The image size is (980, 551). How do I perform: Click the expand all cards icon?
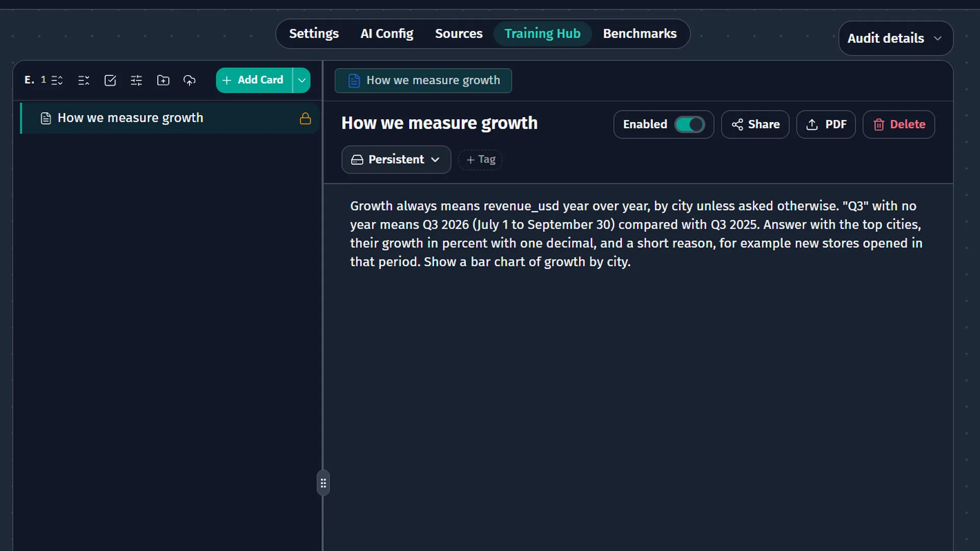pyautogui.click(x=57, y=81)
